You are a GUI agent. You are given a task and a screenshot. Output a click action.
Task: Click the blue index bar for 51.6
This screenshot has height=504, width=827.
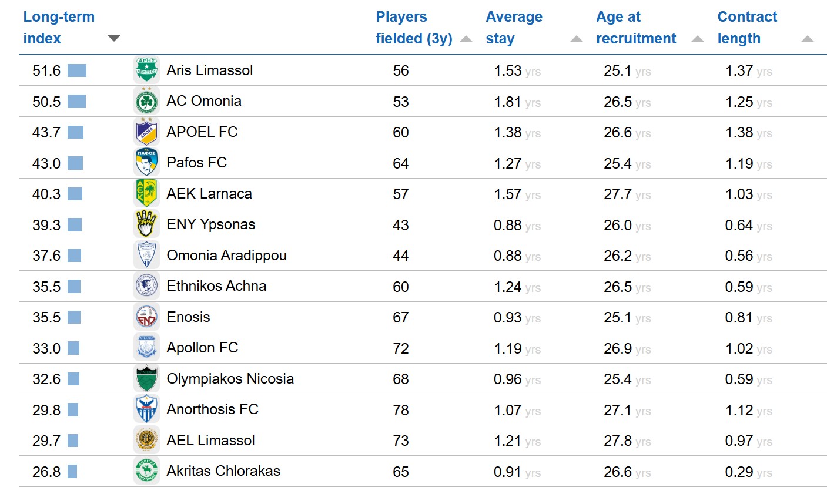tap(77, 71)
